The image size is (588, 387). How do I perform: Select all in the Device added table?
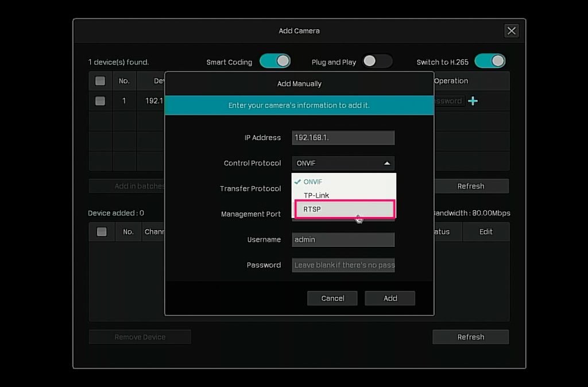point(102,232)
